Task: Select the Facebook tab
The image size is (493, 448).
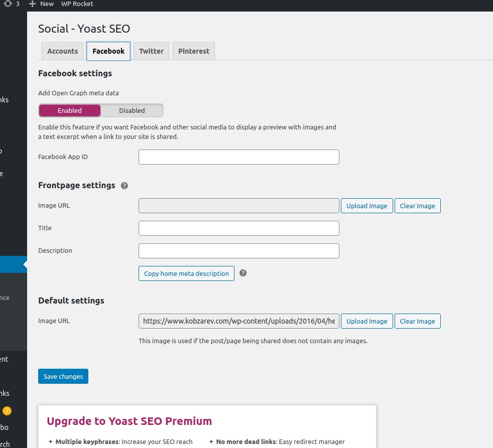Action: coord(108,51)
